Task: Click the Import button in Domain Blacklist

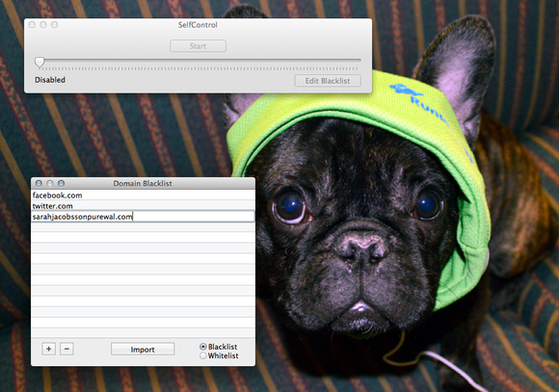Action: tap(143, 350)
